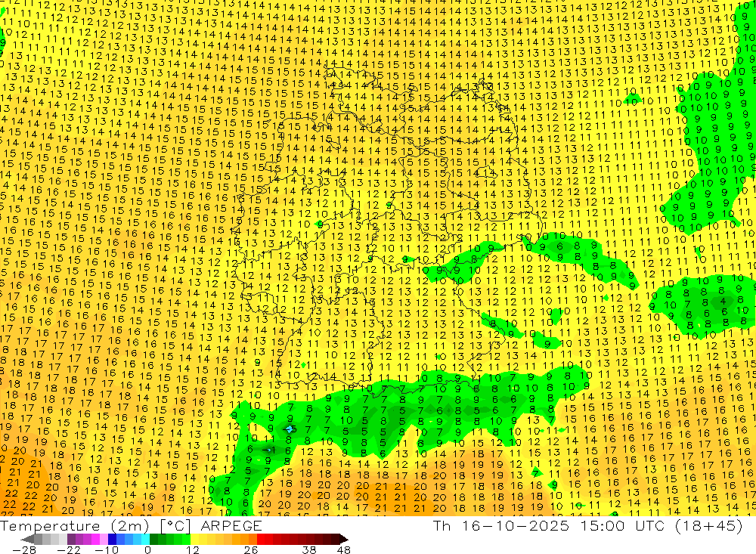Click the '38' legend scale value

point(309,550)
